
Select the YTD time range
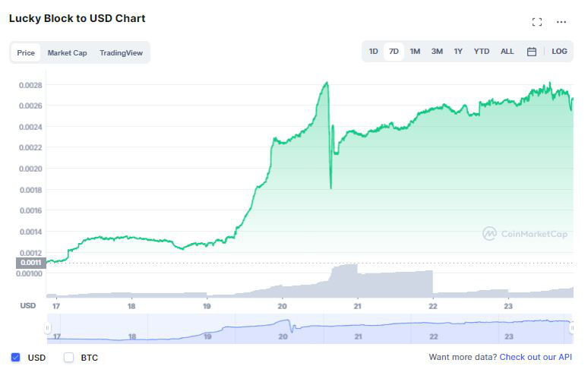[x=481, y=52]
